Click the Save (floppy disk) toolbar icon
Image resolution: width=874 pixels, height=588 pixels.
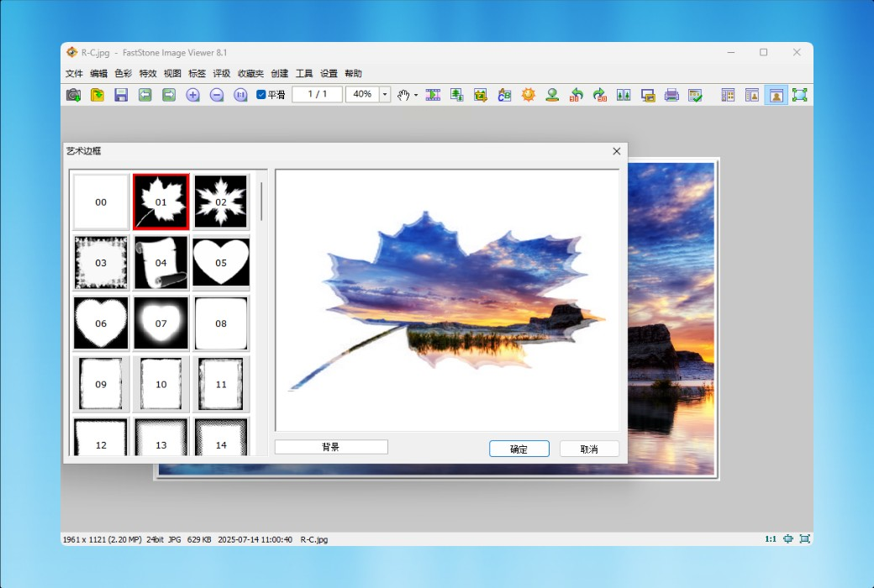pyautogui.click(x=121, y=95)
